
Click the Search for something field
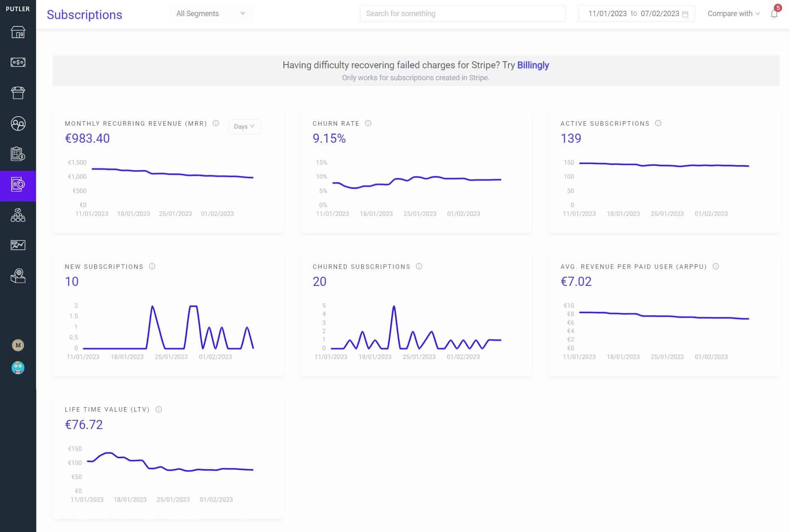[x=463, y=14]
